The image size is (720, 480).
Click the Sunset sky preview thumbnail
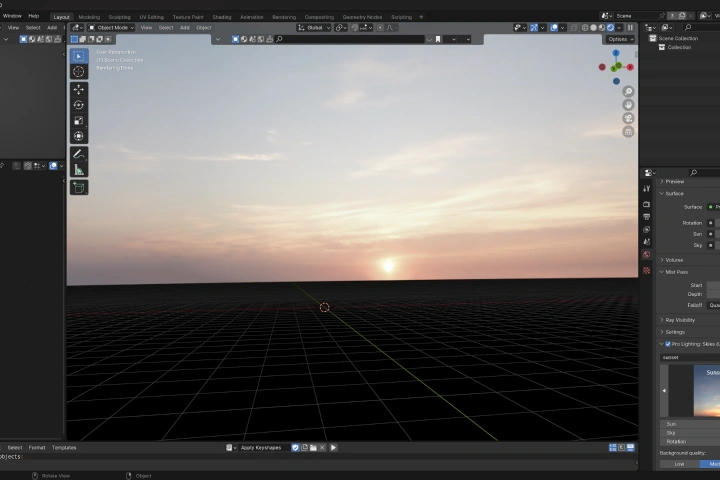(x=707, y=391)
